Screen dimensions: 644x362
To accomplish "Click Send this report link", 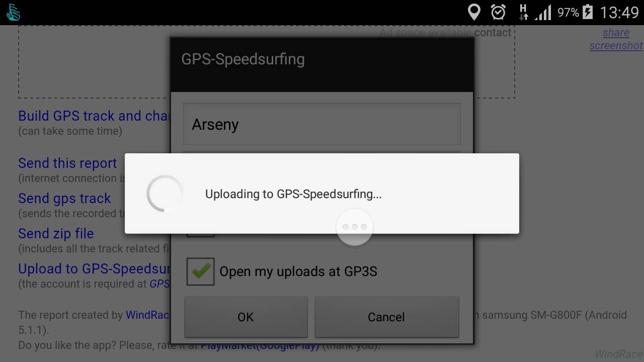I will [67, 163].
